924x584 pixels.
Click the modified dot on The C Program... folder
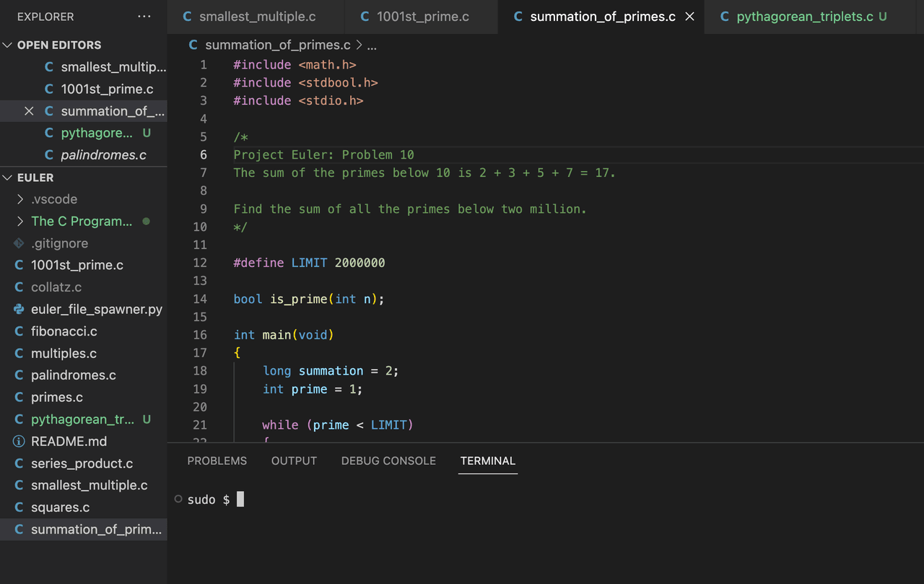pos(147,222)
